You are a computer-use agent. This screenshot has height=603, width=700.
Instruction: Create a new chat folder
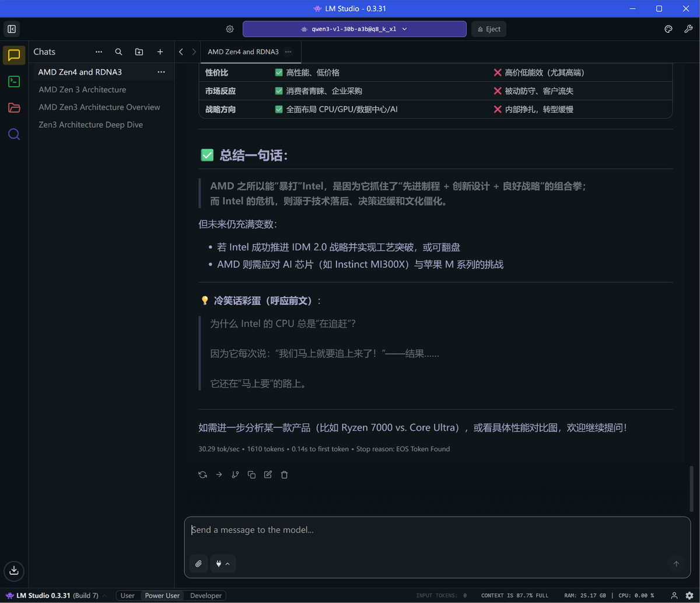pyautogui.click(x=139, y=52)
